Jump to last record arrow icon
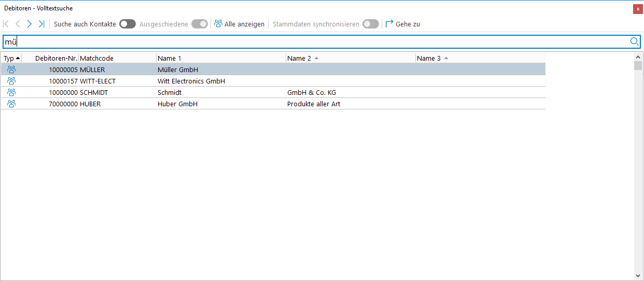Screen dimensions: 644x281 (x=41, y=24)
